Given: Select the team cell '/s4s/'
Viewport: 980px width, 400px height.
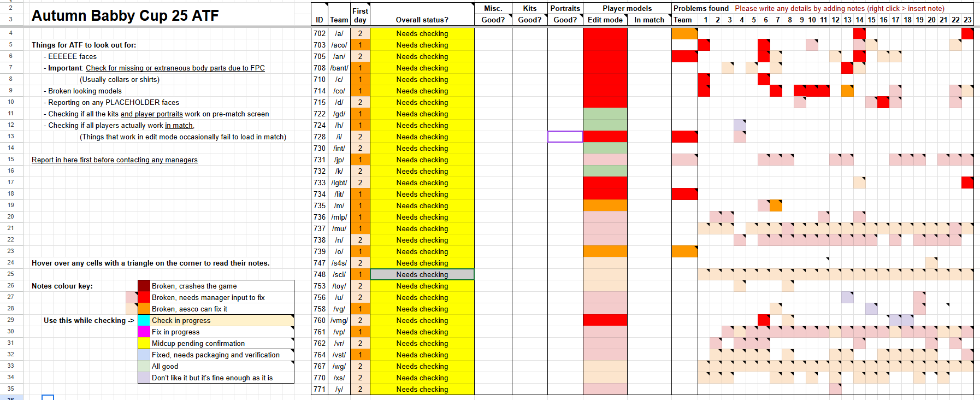Looking at the screenshot, I should pyautogui.click(x=339, y=263).
